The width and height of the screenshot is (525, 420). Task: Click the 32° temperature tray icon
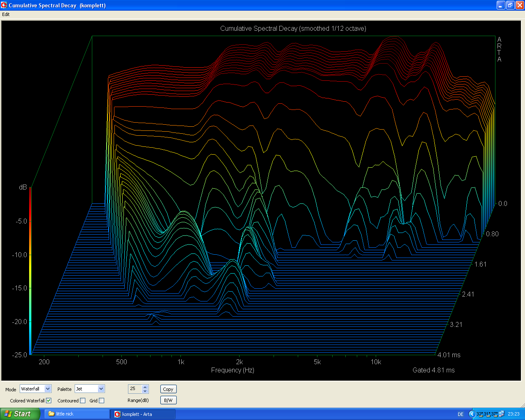click(479, 414)
